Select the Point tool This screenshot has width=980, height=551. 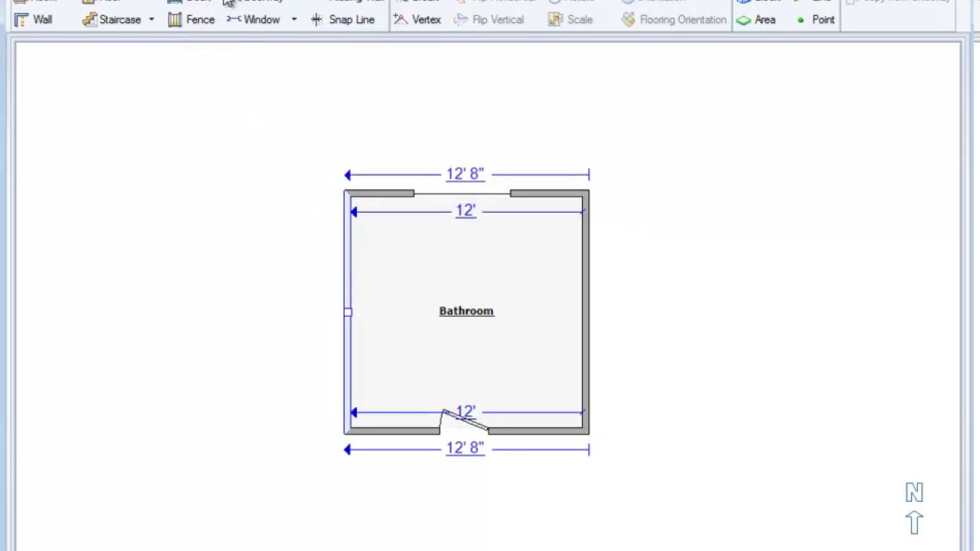(x=815, y=20)
